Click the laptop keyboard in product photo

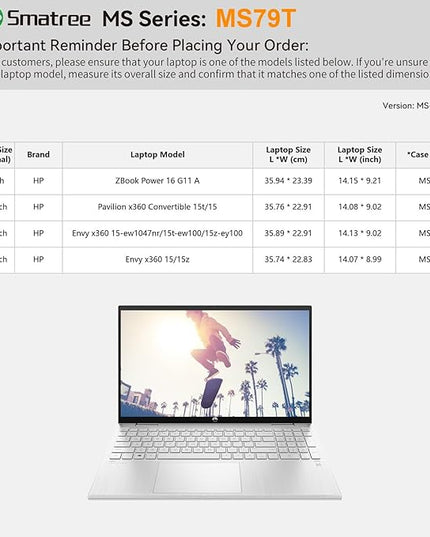215,442
